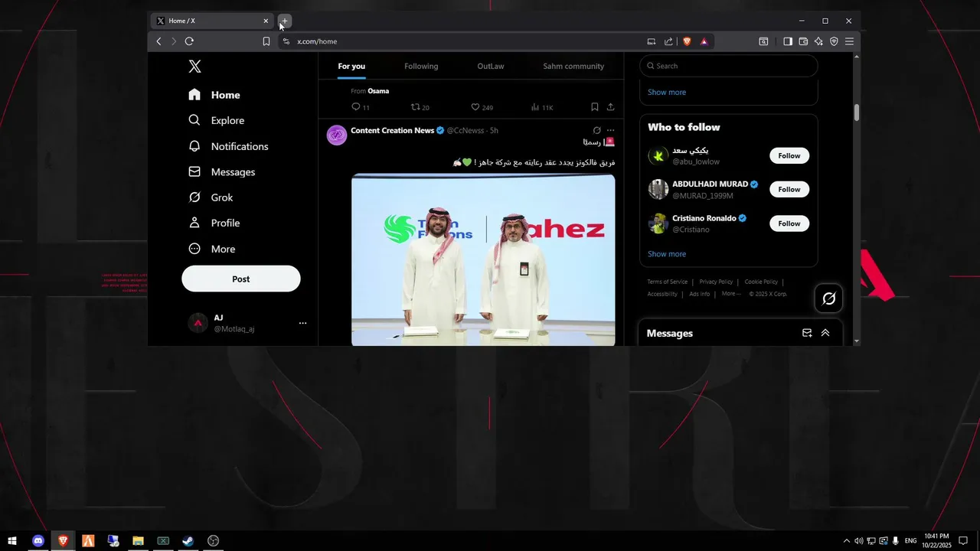Follow Cristiano Ronaldo

point(789,223)
